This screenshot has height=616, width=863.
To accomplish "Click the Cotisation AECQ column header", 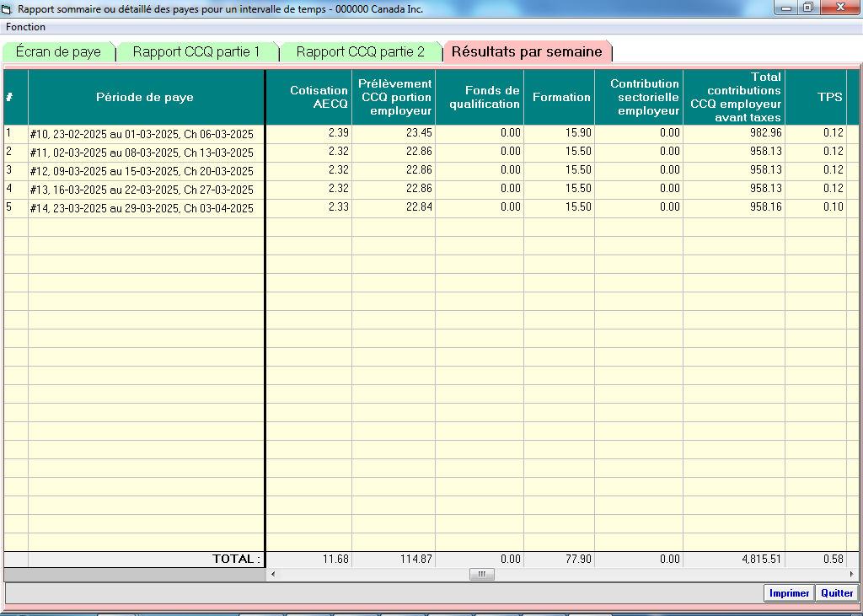I will 308,97.
